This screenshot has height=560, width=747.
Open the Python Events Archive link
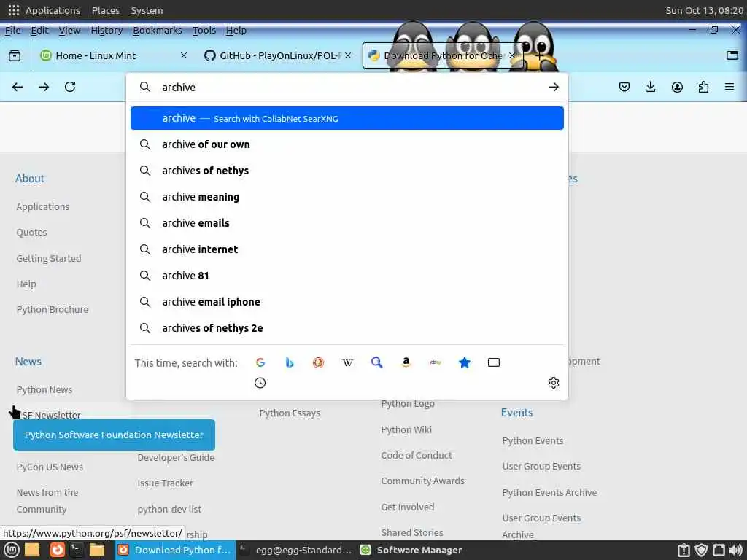[x=549, y=492]
